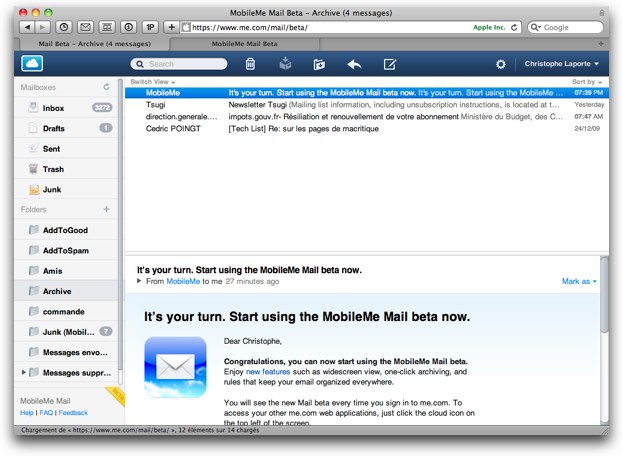Open the Feedback link

coord(73,412)
